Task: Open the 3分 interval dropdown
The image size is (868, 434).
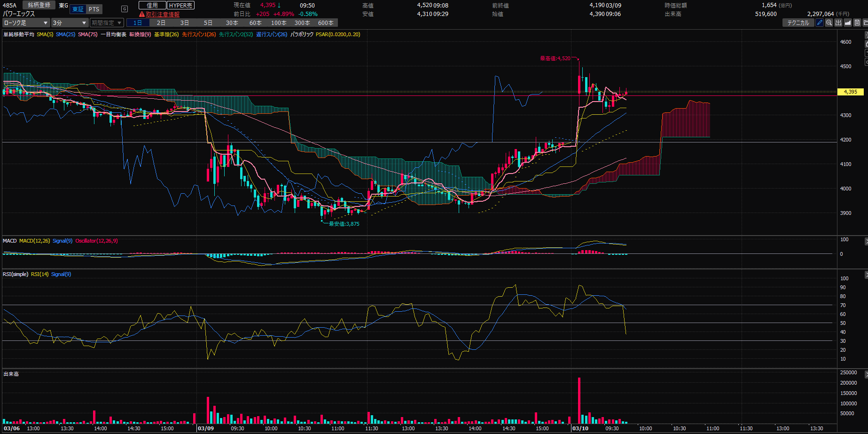Action: (70, 23)
